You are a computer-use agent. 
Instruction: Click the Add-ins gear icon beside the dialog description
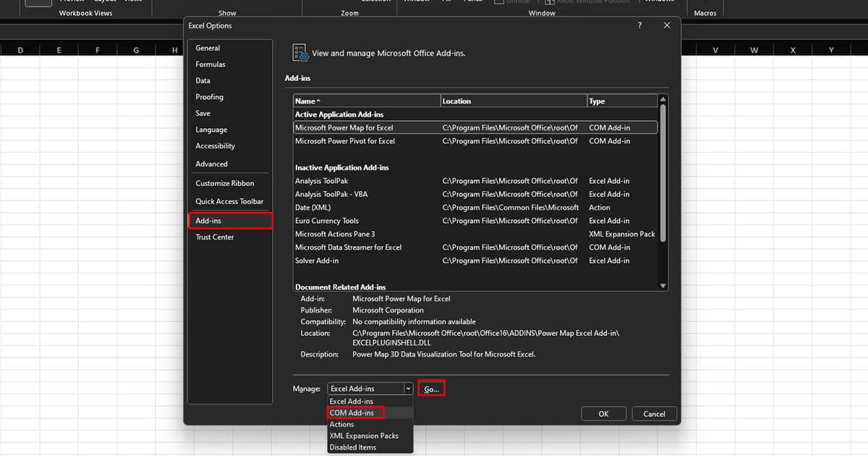tap(299, 52)
